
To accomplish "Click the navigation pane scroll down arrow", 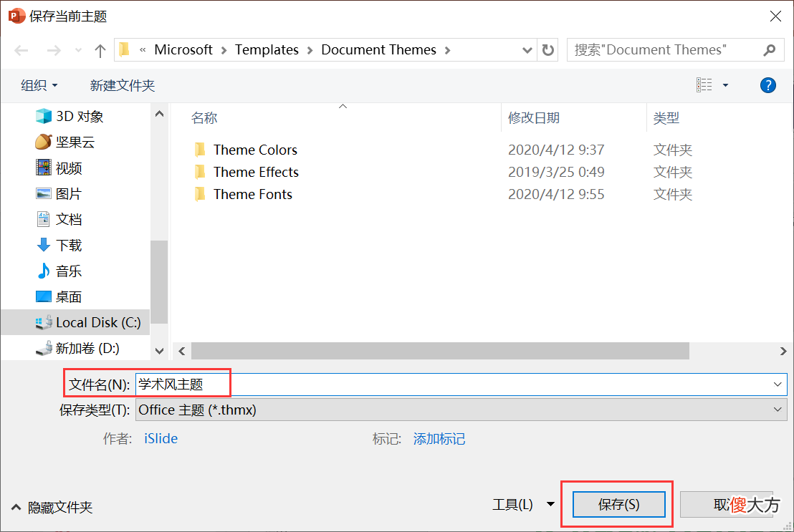I will tap(160, 351).
